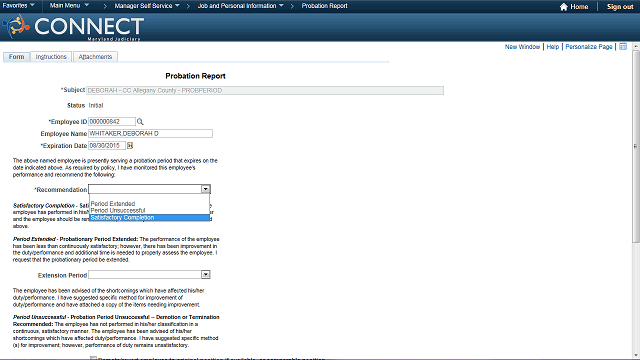Open the Job and Personal Information menu
This screenshot has height=360, width=640.
pos(240,6)
